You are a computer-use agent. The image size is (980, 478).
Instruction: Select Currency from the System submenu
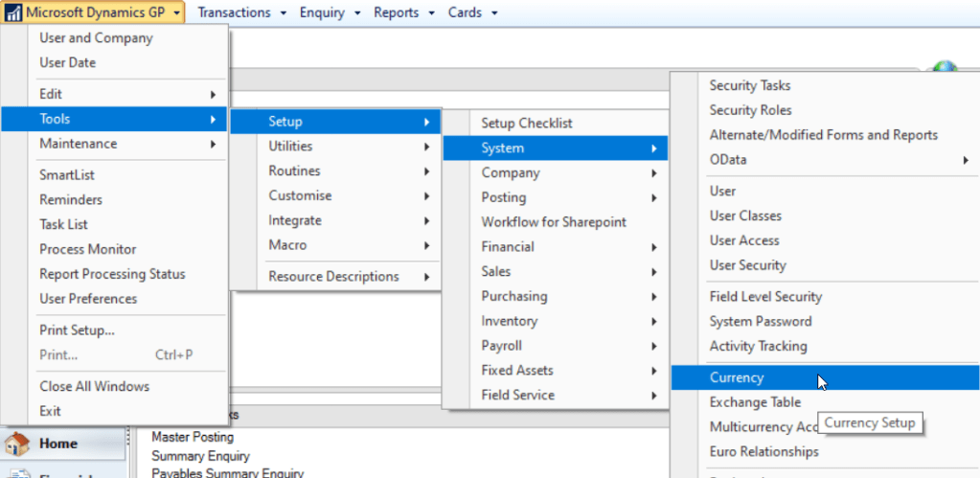(x=737, y=377)
